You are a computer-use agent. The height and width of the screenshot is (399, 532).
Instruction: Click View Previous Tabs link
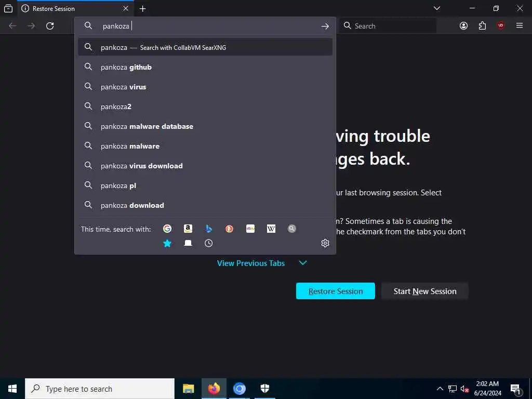pyautogui.click(x=251, y=263)
